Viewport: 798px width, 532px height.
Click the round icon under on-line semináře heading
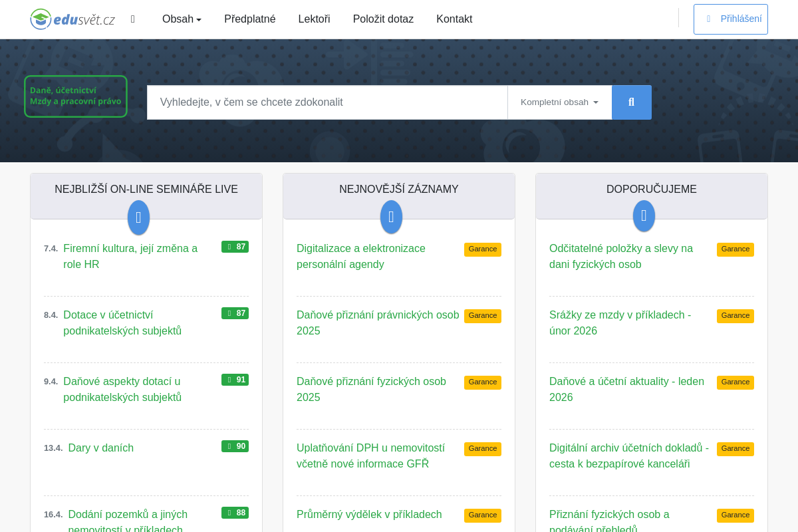point(138,217)
